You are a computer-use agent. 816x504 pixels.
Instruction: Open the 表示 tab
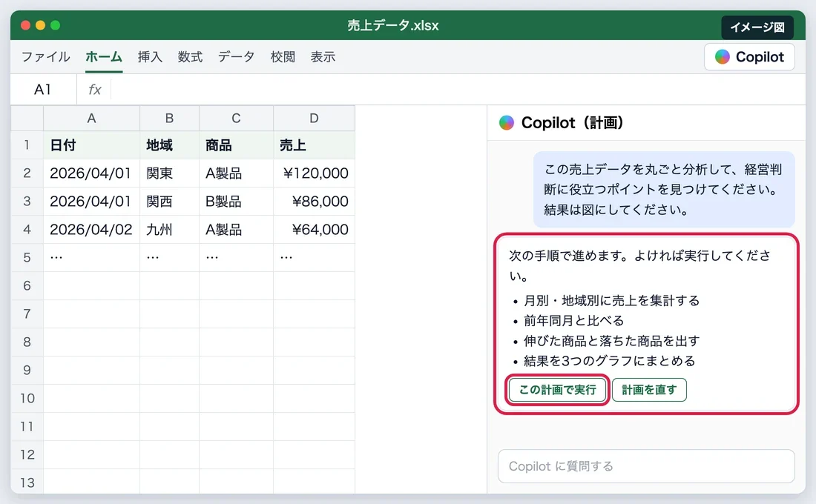[x=323, y=56]
